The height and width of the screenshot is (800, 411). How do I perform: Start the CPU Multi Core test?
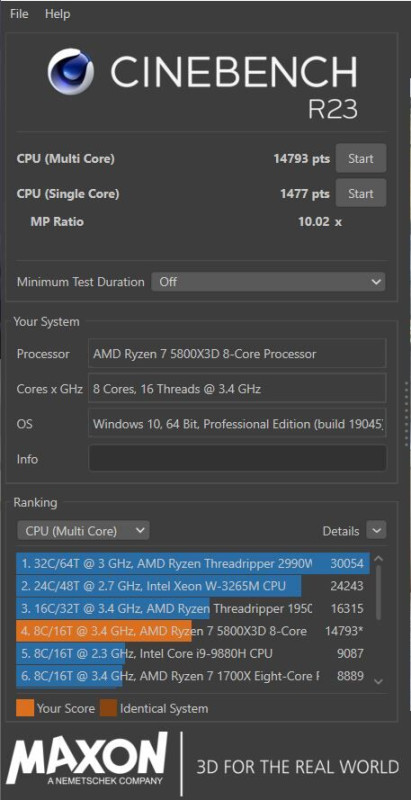point(361,159)
